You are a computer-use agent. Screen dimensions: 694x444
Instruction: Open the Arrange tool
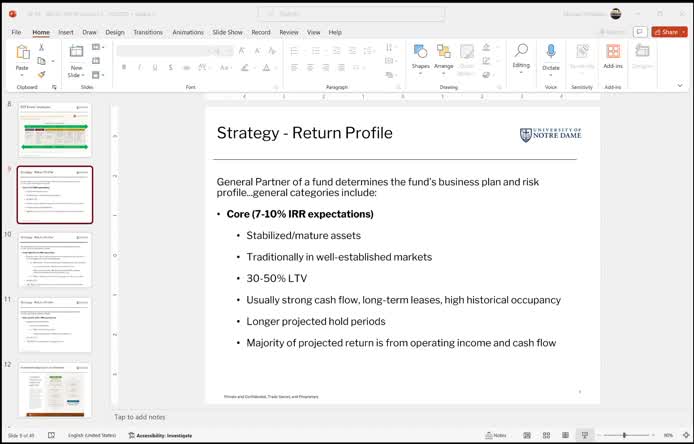pos(444,54)
